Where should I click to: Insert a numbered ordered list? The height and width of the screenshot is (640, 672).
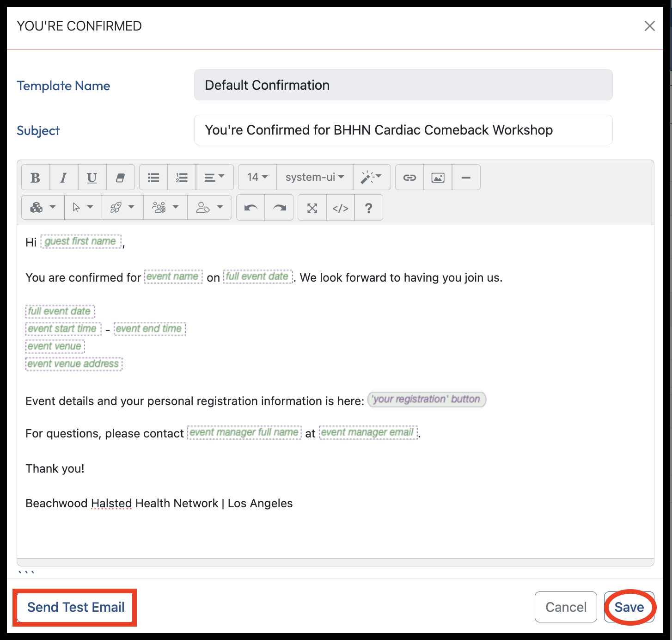pos(182,177)
